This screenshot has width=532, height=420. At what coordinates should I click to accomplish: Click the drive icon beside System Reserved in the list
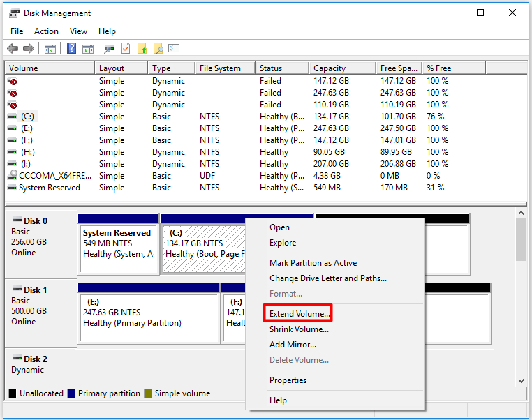coord(12,188)
